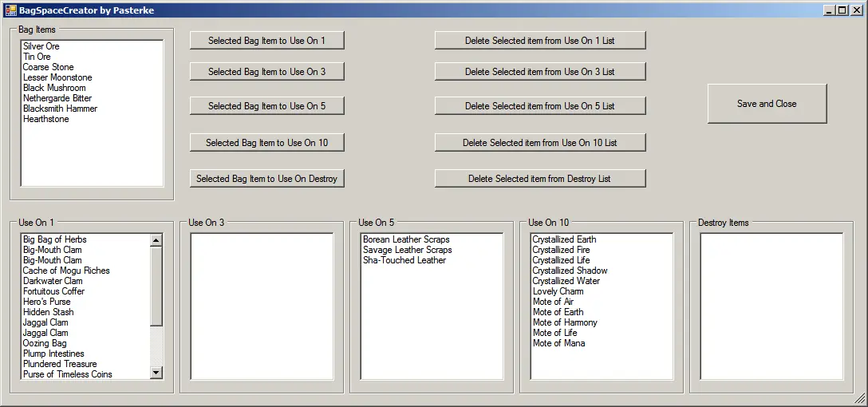
Task: Click Selected Bag Item to Use On 1
Action: click(266, 41)
